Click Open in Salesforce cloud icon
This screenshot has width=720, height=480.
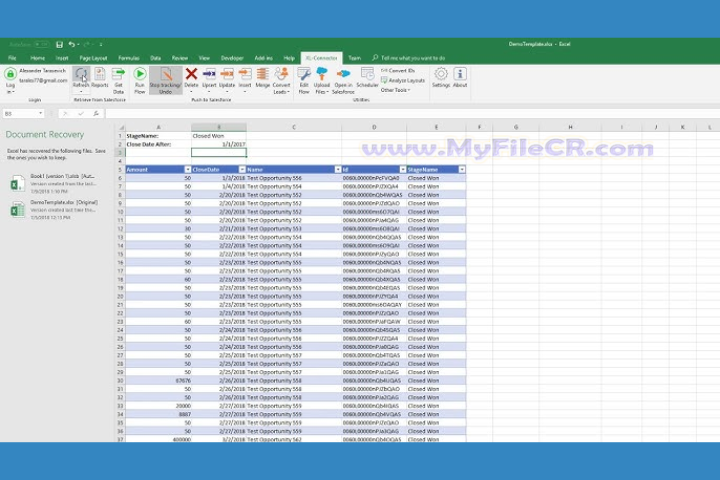point(343,74)
